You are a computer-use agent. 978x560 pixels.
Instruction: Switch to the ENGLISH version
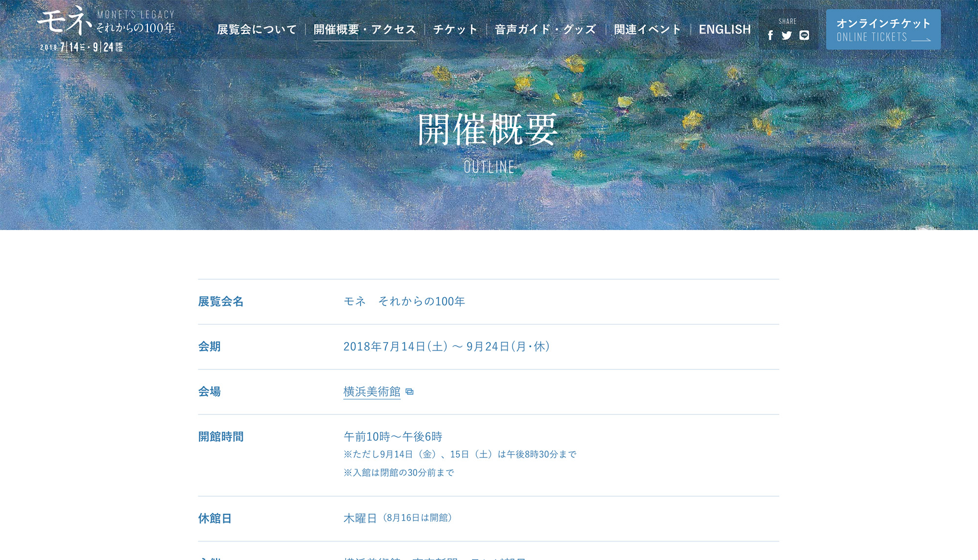tap(725, 29)
